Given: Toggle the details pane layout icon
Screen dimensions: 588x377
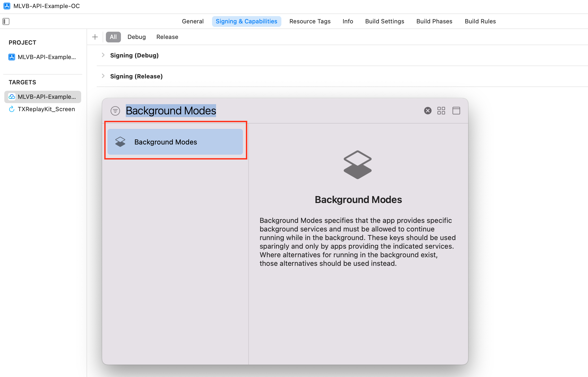Looking at the screenshot, I should coord(456,111).
